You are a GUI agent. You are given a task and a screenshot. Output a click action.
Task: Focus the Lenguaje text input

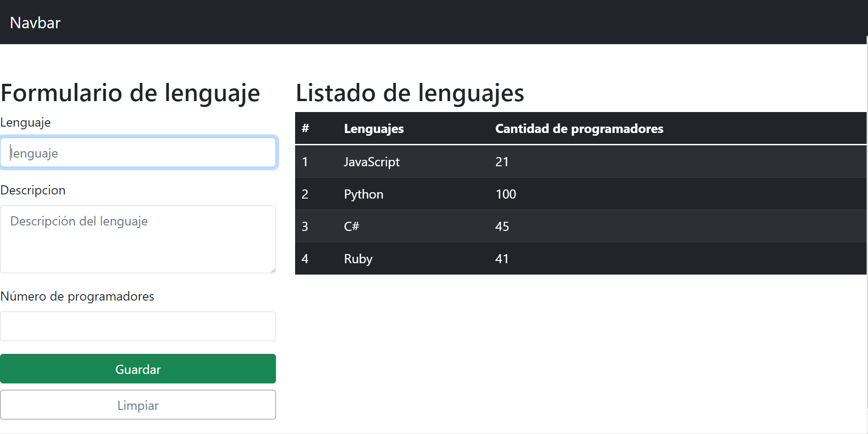click(138, 153)
